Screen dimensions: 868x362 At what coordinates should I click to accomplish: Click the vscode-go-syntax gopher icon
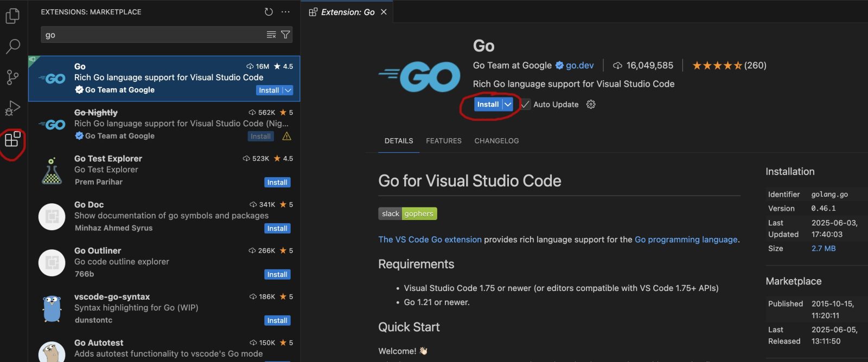coord(52,308)
